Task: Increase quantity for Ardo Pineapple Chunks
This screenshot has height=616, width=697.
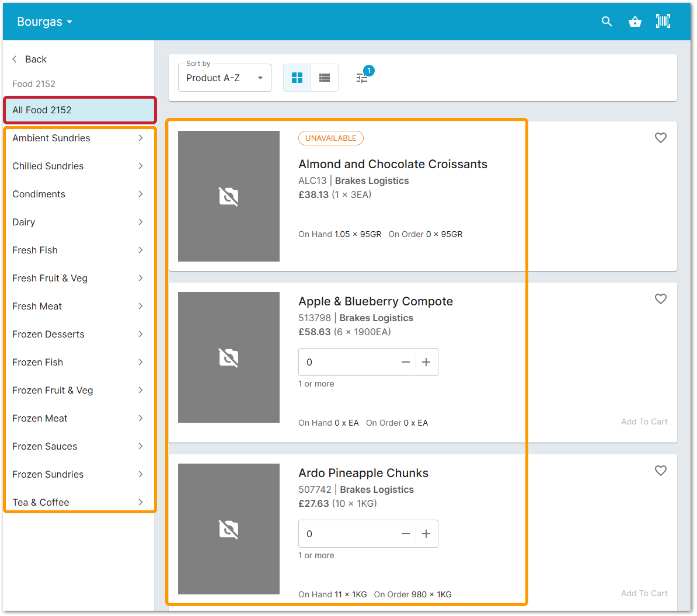Action: point(426,533)
